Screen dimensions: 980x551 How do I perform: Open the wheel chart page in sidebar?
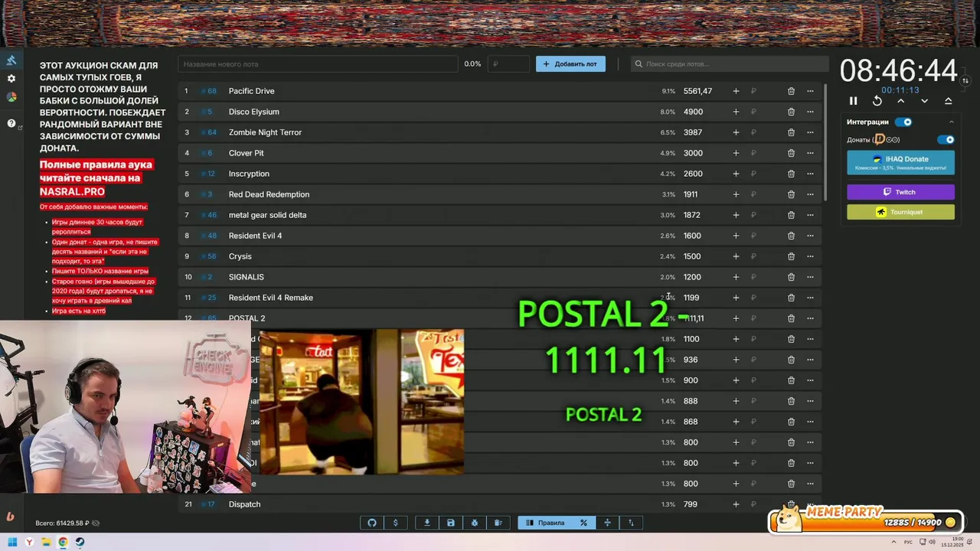(x=11, y=97)
